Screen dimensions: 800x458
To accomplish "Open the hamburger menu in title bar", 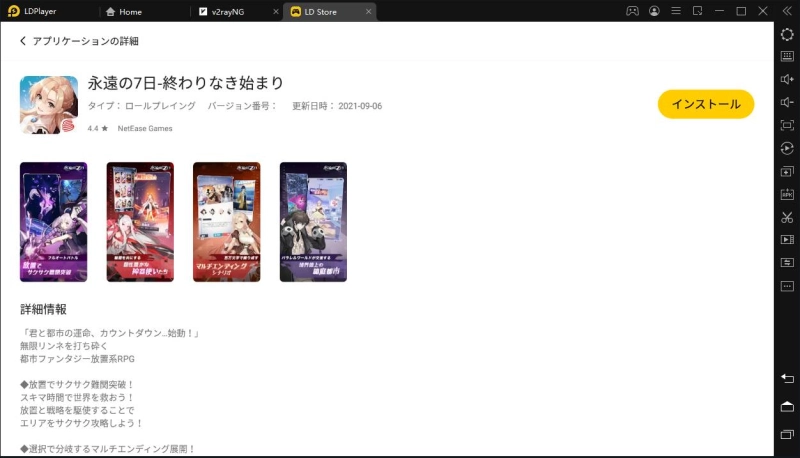I will [x=676, y=11].
